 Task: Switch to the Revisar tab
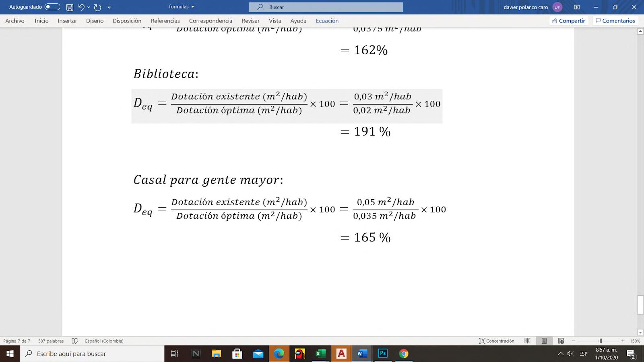[x=250, y=21]
